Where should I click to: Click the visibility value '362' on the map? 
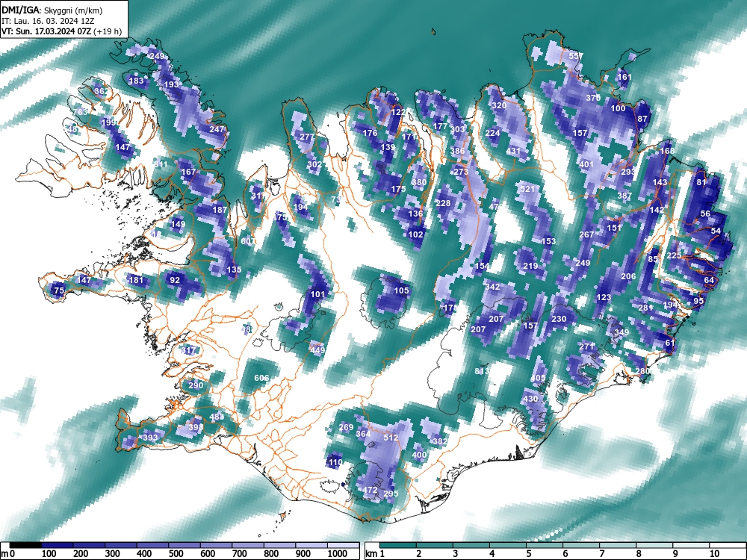(x=101, y=91)
